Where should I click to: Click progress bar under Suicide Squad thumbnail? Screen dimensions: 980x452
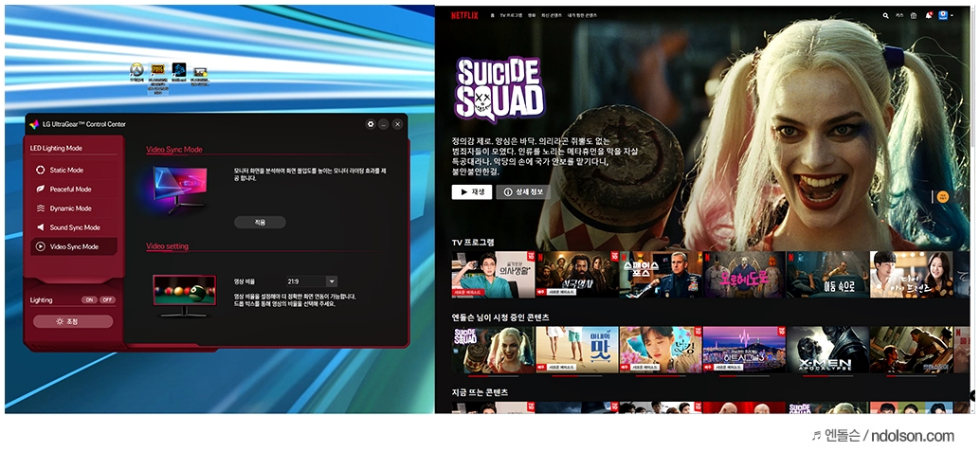(493, 376)
